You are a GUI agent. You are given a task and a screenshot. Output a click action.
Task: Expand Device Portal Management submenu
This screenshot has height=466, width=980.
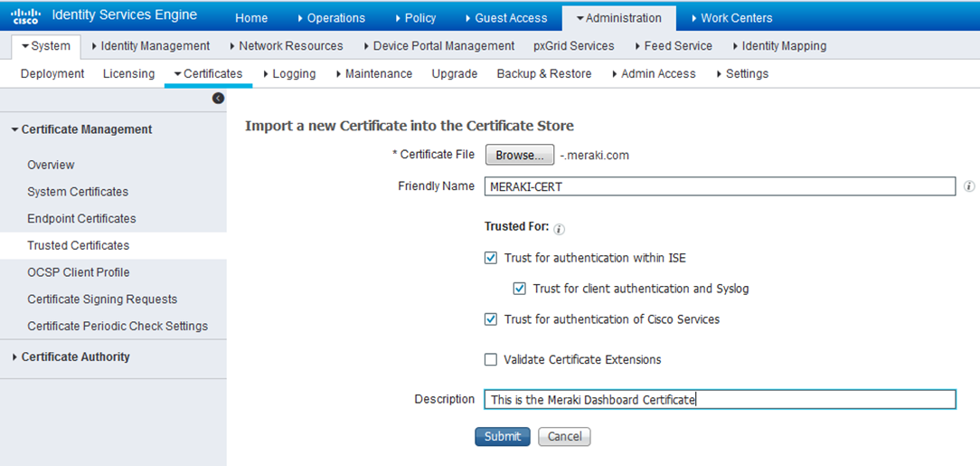tap(438, 46)
